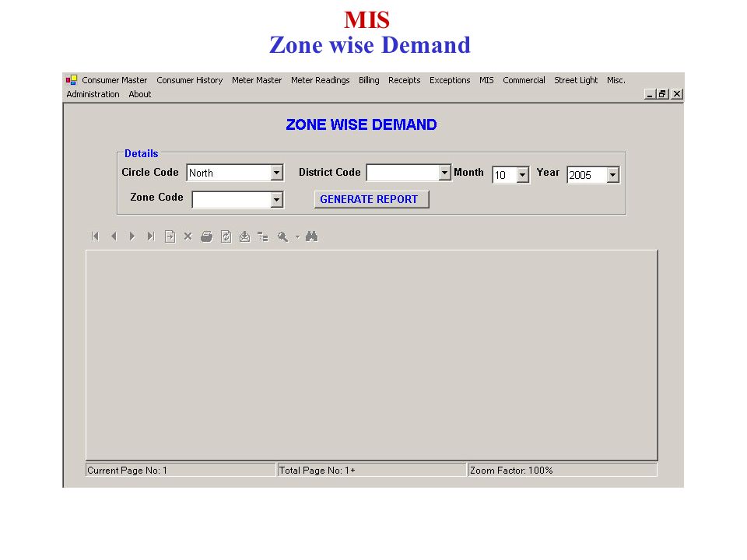Open the Year dropdown
Viewport: 747px width, 560px height.
612,175
